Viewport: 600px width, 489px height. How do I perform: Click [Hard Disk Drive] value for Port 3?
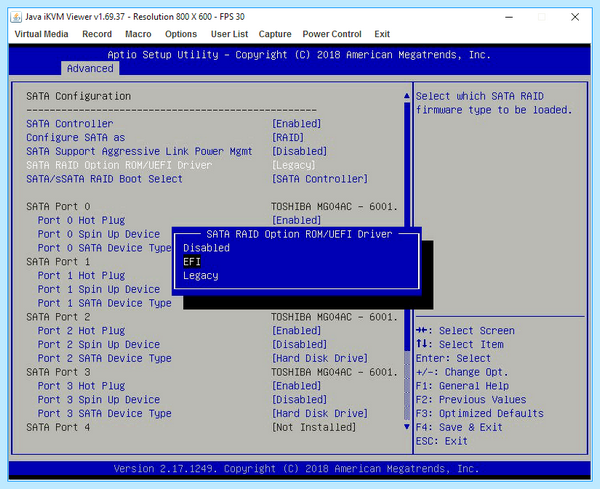click(320, 413)
